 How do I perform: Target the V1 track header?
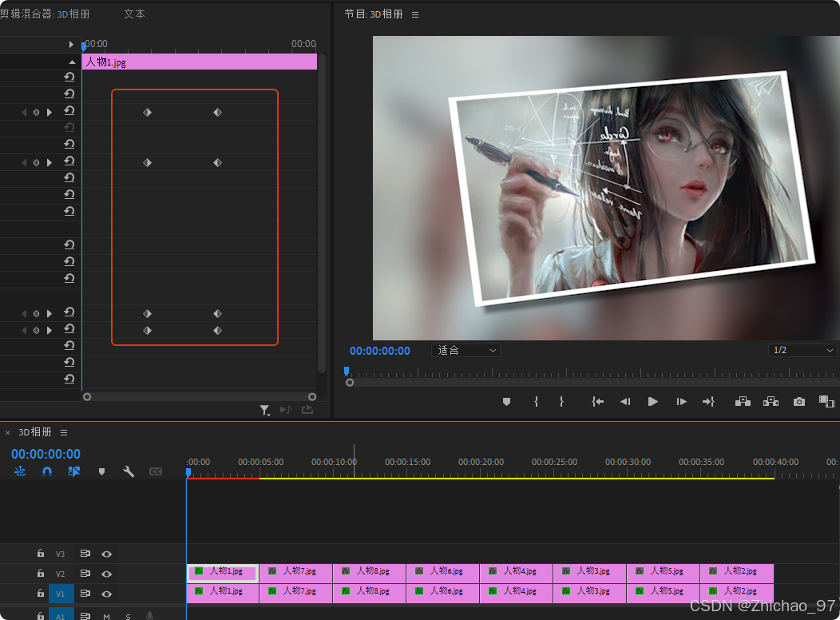pyautogui.click(x=61, y=594)
